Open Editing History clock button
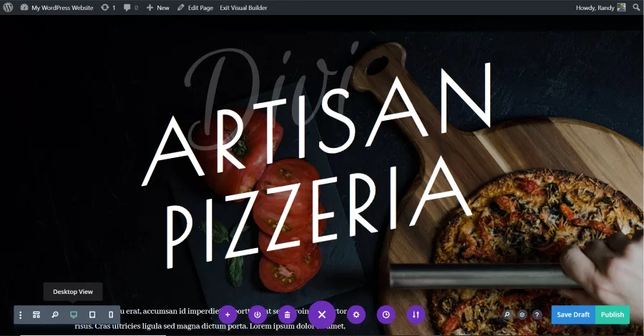This screenshot has height=336, width=644. pos(386,315)
